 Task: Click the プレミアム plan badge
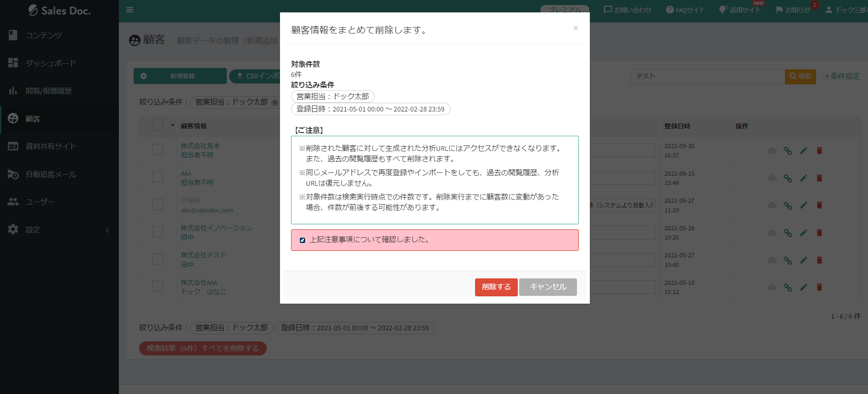(x=565, y=10)
